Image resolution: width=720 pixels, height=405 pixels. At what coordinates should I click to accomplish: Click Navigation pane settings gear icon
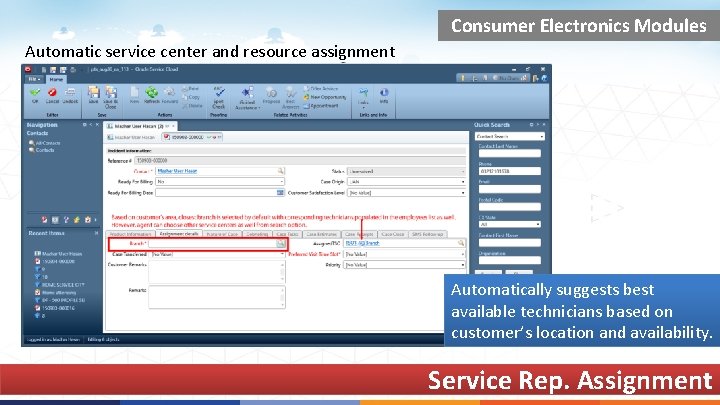(84, 125)
